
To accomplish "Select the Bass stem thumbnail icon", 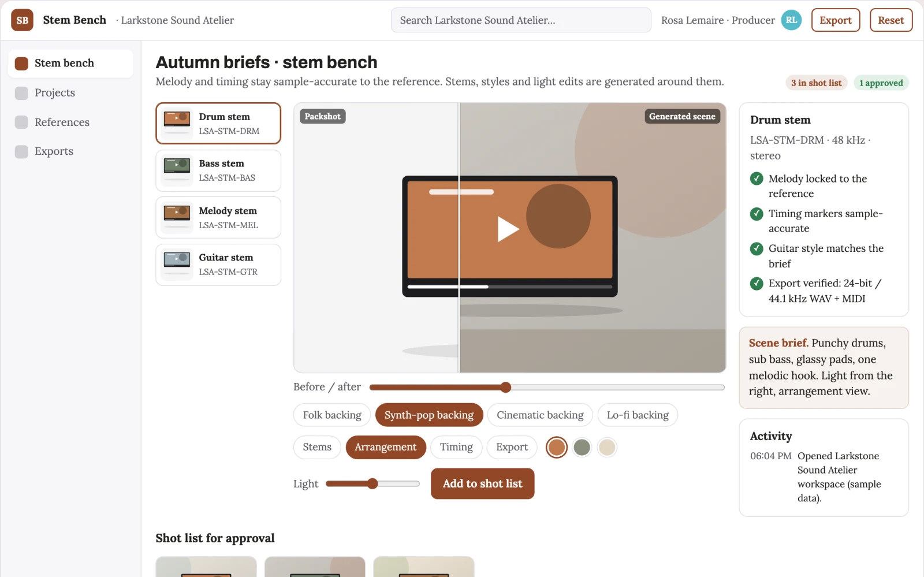I will pos(177,170).
